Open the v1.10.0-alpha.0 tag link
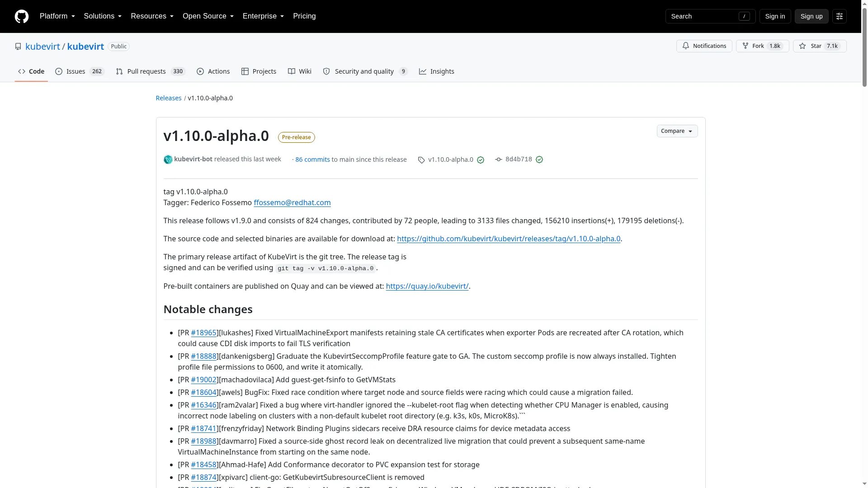 pos(450,160)
